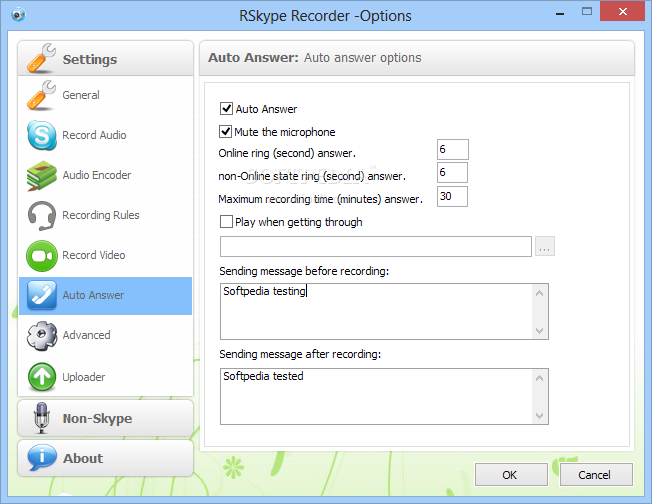
Task: Click the Skype logo icon for Record Audio
Action: click(42, 135)
